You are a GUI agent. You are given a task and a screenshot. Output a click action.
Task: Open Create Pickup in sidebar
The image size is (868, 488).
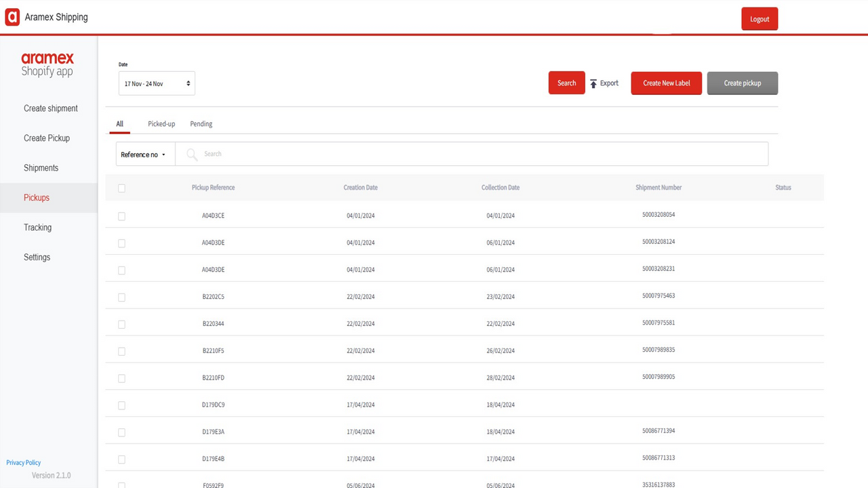pos(47,138)
